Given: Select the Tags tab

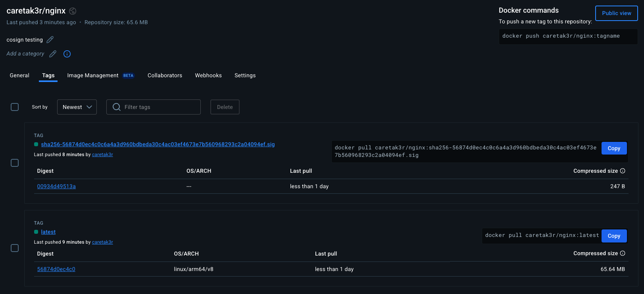Looking at the screenshot, I should 48,75.
